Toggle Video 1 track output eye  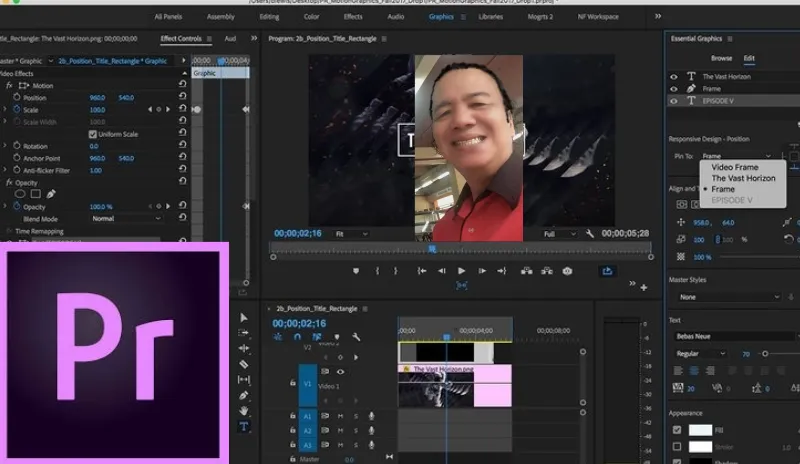(x=340, y=372)
